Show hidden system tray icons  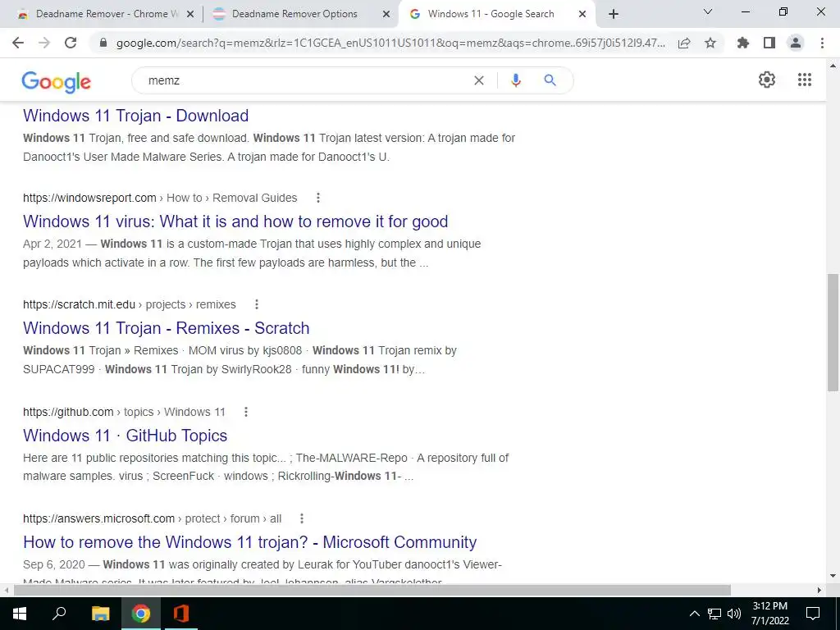pyautogui.click(x=694, y=614)
